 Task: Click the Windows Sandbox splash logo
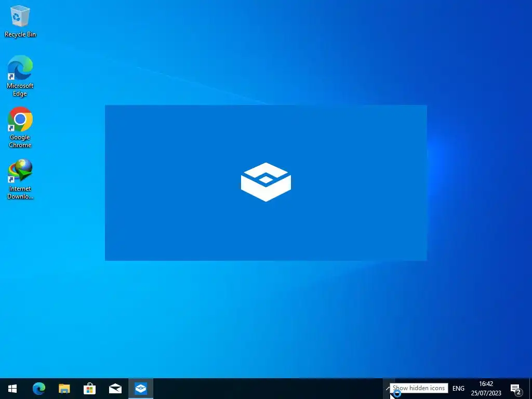[266, 182]
